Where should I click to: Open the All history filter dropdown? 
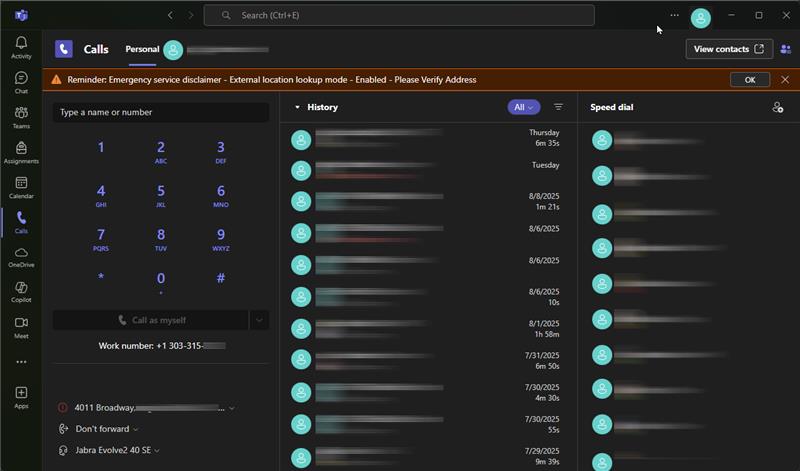coord(523,107)
